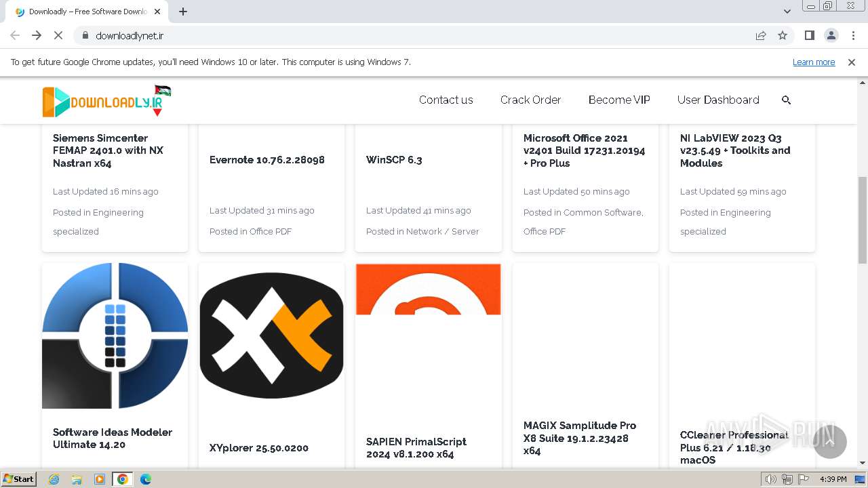
Task: Open Siemens Simcenter FEMAP 2401.0 post
Action: (x=108, y=150)
